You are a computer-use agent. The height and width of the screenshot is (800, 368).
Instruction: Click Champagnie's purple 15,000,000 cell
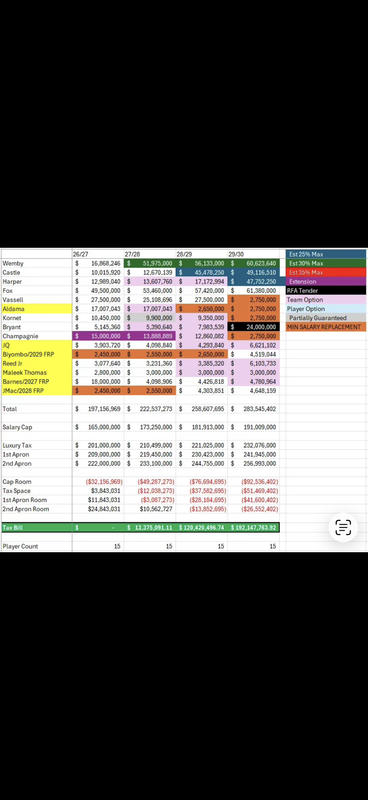tap(98, 336)
